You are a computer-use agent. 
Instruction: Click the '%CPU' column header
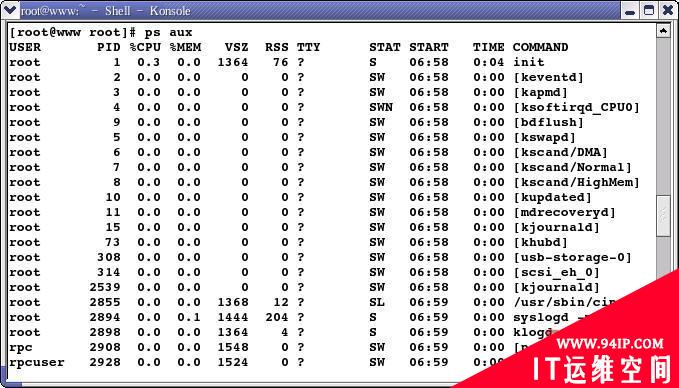click(x=145, y=47)
